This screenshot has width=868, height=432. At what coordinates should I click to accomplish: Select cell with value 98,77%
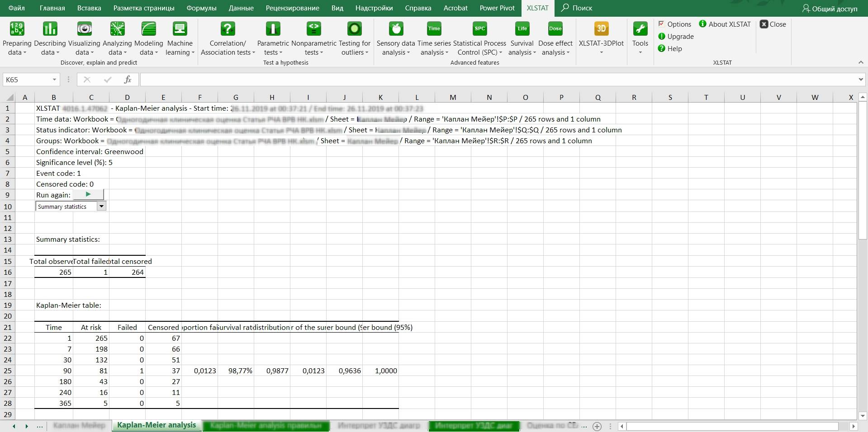tap(236, 371)
